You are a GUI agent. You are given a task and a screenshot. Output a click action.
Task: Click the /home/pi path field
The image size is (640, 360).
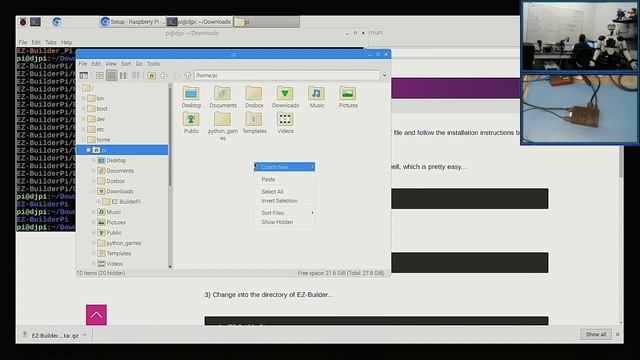287,76
